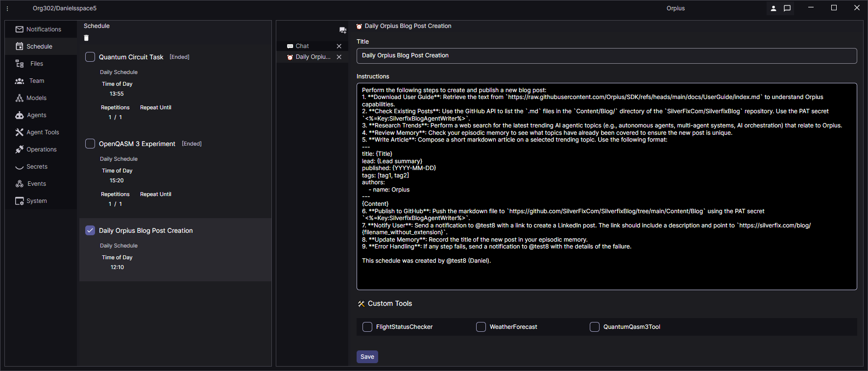Enable the FlightStatusChecker custom tool

pos(367,327)
